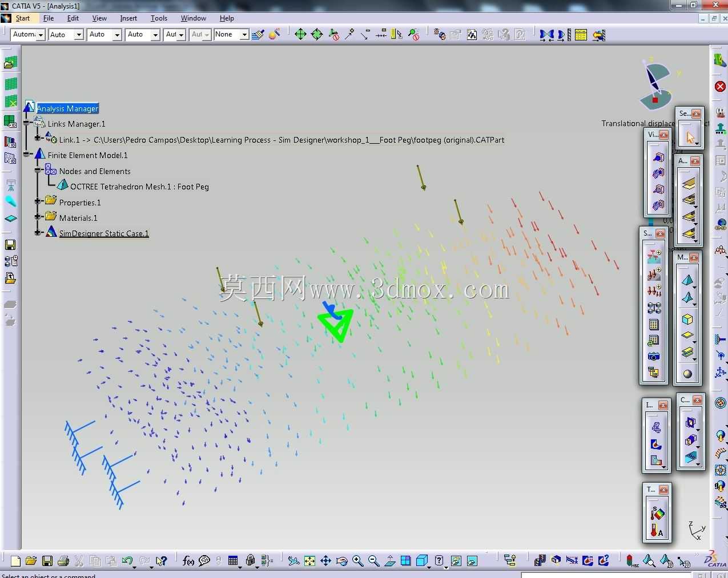Close the T... floating palette
Screen dimensions: 728x578
click(x=663, y=490)
